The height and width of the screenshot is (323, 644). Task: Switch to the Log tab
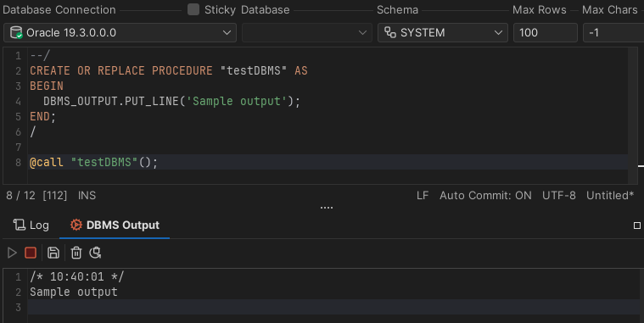(x=31, y=225)
